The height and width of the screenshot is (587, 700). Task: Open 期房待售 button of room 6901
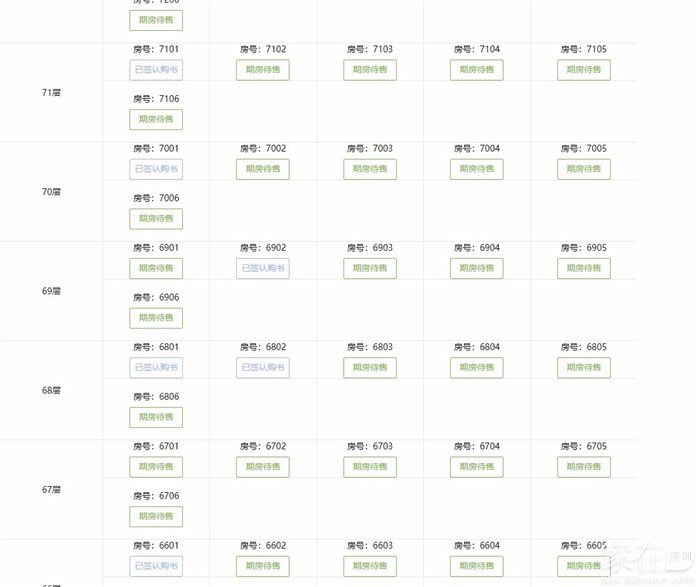[x=156, y=268]
